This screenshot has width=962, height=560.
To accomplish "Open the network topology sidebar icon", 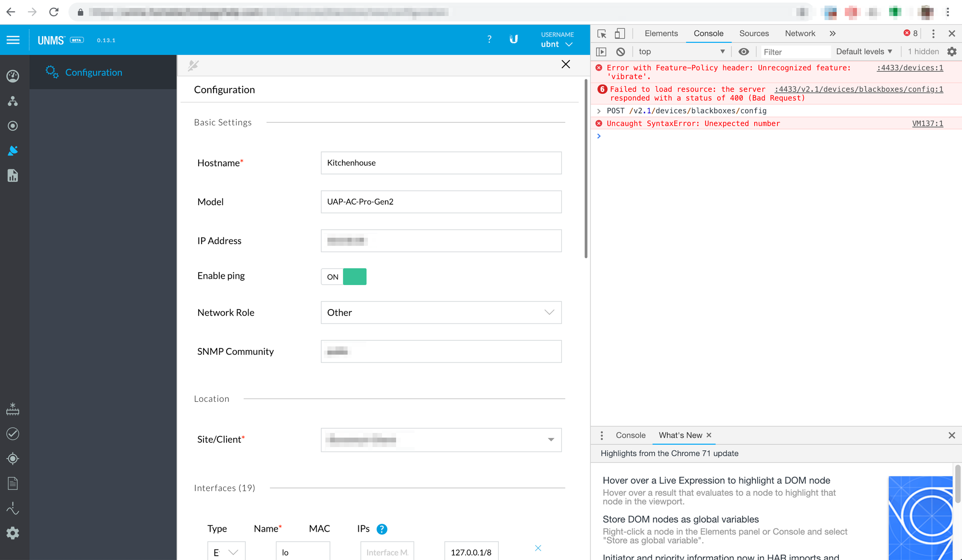I will pos(13,101).
